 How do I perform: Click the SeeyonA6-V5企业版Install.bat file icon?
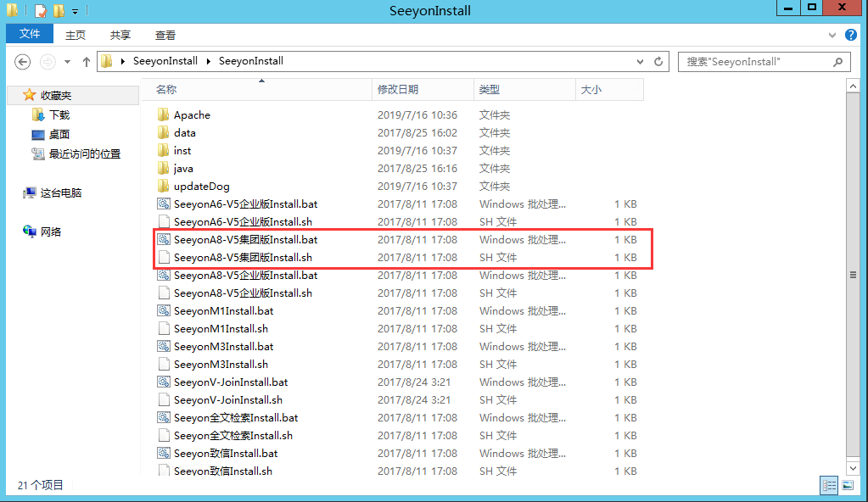163,204
